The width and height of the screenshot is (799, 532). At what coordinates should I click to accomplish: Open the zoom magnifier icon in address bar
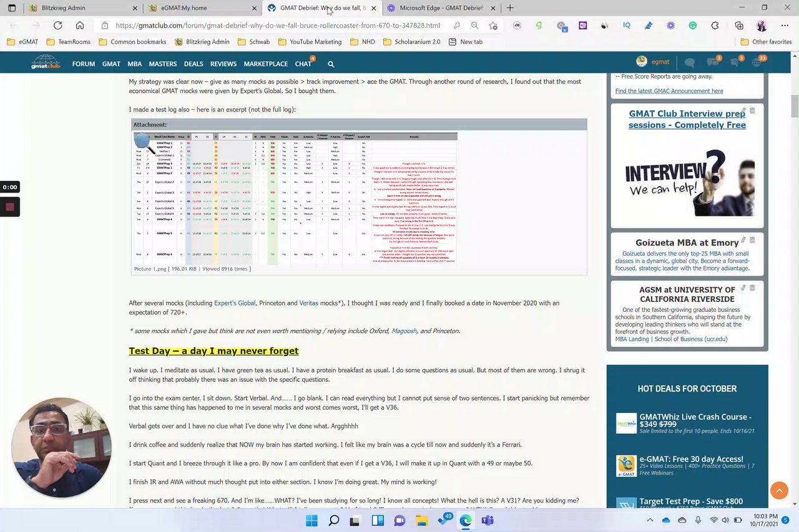(x=475, y=26)
